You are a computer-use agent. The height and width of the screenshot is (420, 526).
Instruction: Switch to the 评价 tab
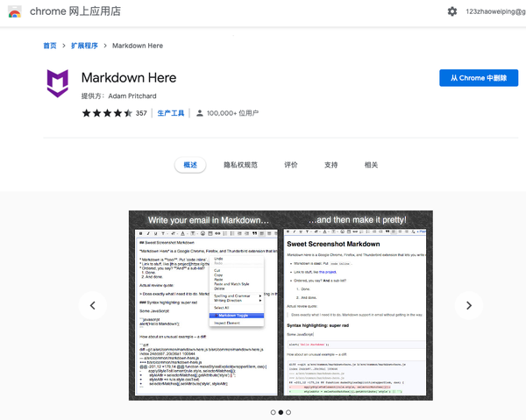291,165
